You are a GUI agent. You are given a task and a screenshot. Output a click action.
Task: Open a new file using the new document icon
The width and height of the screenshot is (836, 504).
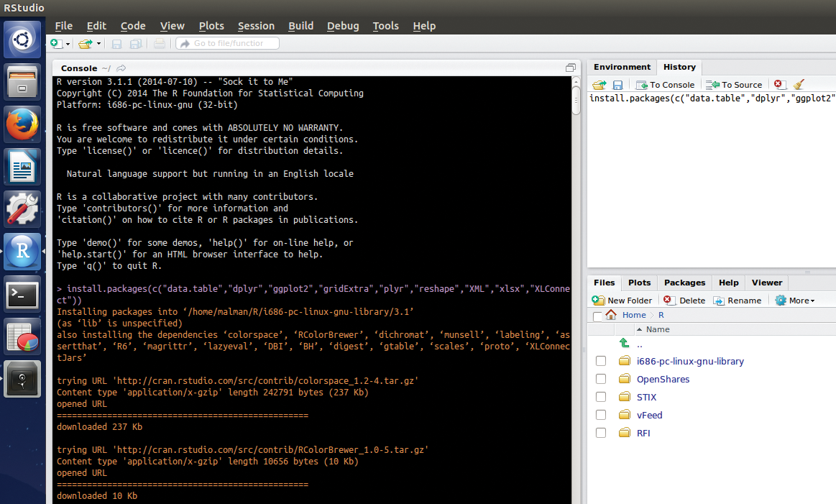pos(56,43)
